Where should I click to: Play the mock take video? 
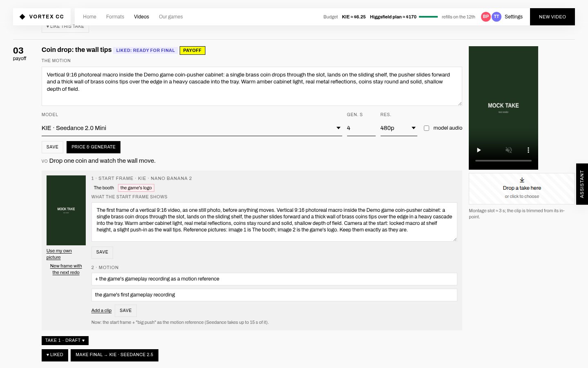click(x=479, y=150)
